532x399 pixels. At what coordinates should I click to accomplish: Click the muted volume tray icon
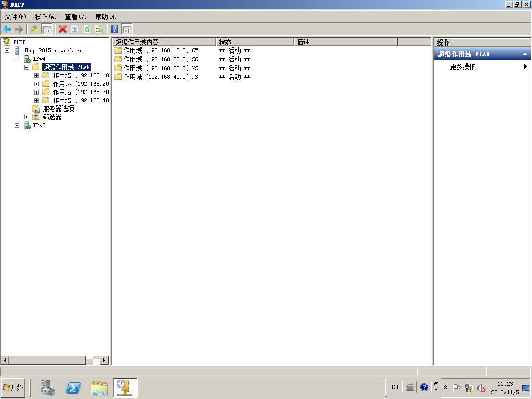coord(481,388)
